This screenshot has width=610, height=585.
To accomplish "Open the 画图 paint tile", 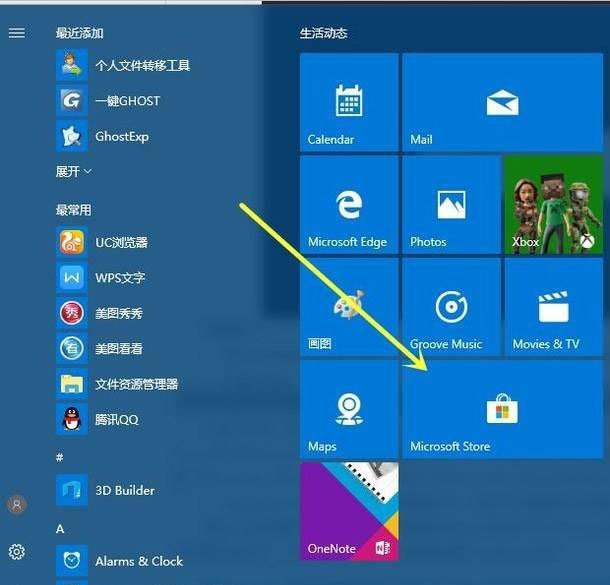I will coord(349,307).
